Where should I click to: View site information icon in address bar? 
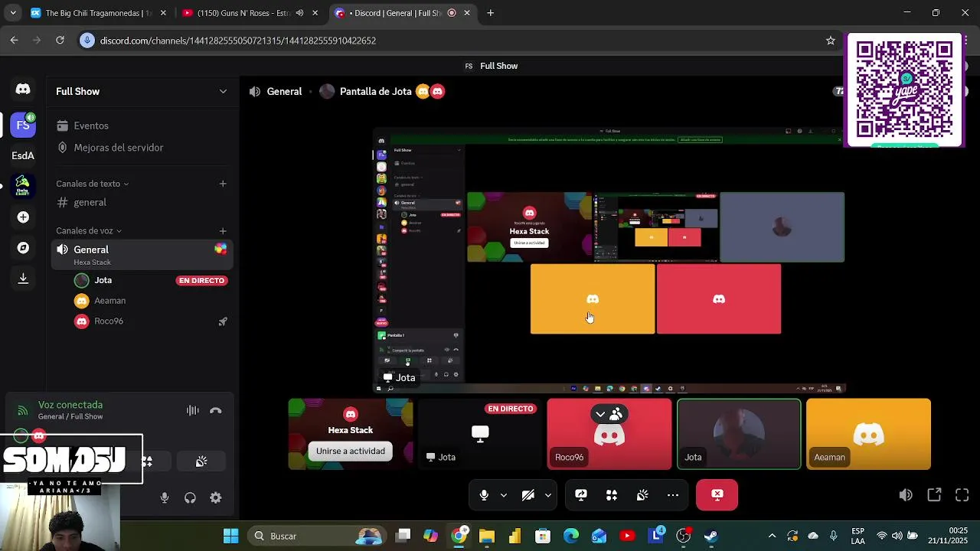[x=87, y=41]
